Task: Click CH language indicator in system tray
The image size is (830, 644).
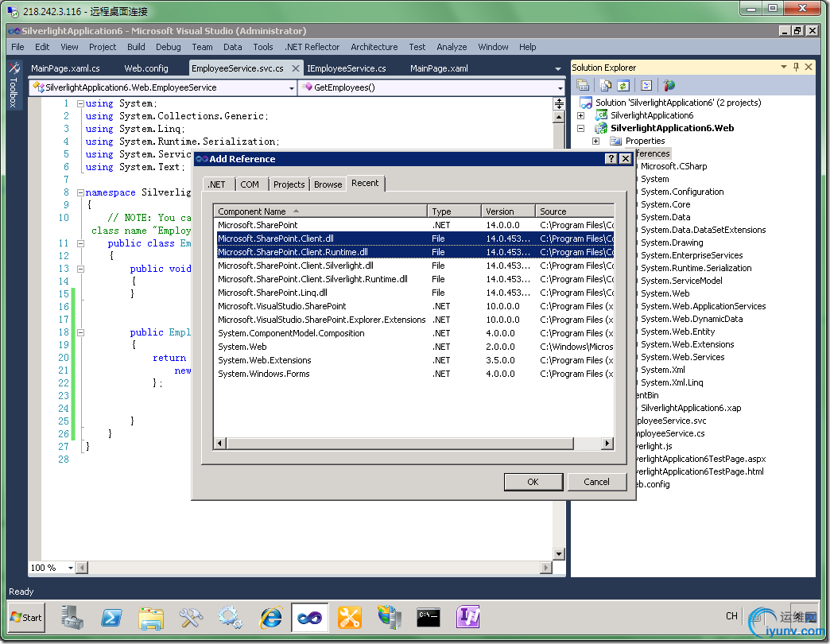Action: click(x=731, y=615)
